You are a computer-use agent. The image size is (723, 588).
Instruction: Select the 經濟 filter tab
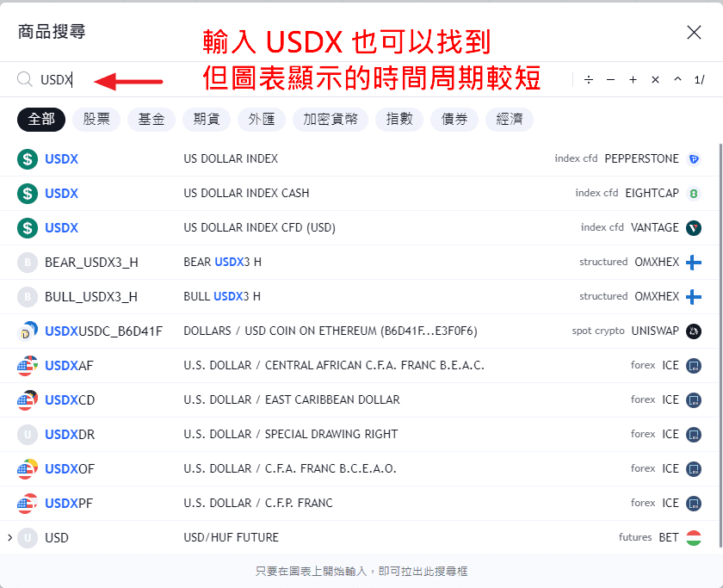tap(509, 120)
